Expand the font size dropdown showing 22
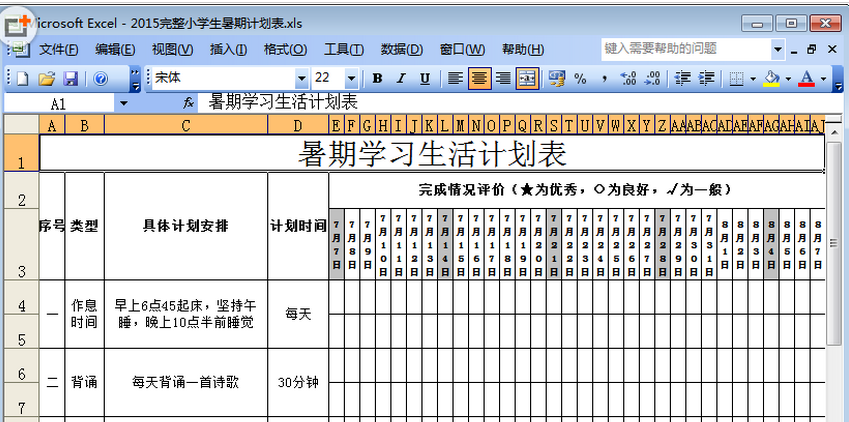Viewport: 849px width, 422px height. coord(351,79)
